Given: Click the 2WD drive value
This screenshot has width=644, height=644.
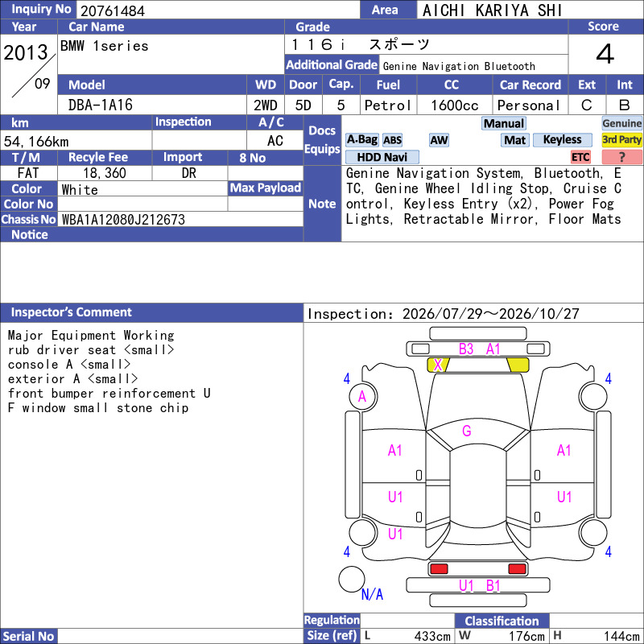Looking at the screenshot, I should 266,105.
